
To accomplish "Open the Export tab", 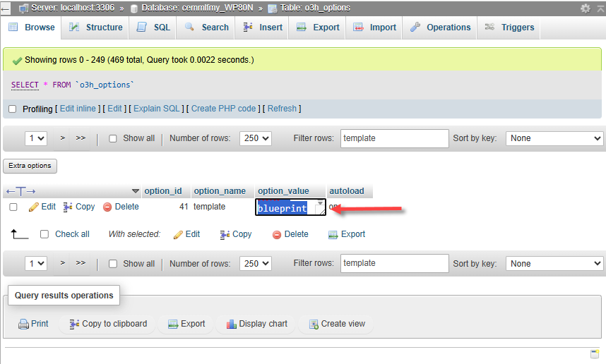I will coord(318,28).
